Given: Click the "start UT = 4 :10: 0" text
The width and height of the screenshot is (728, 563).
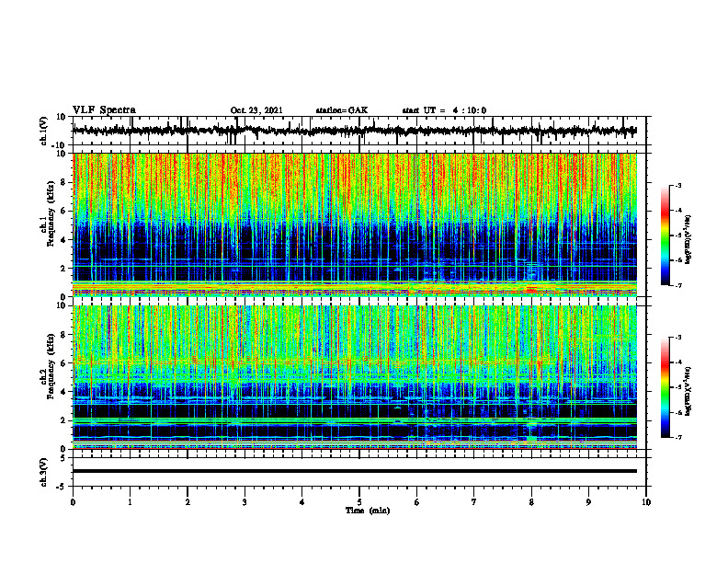Looking at the screenshot, I should click(444, 110).
